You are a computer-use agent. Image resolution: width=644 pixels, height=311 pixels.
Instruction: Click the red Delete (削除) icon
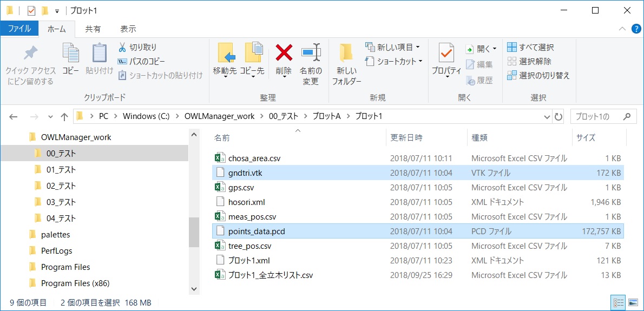(284, 54)
